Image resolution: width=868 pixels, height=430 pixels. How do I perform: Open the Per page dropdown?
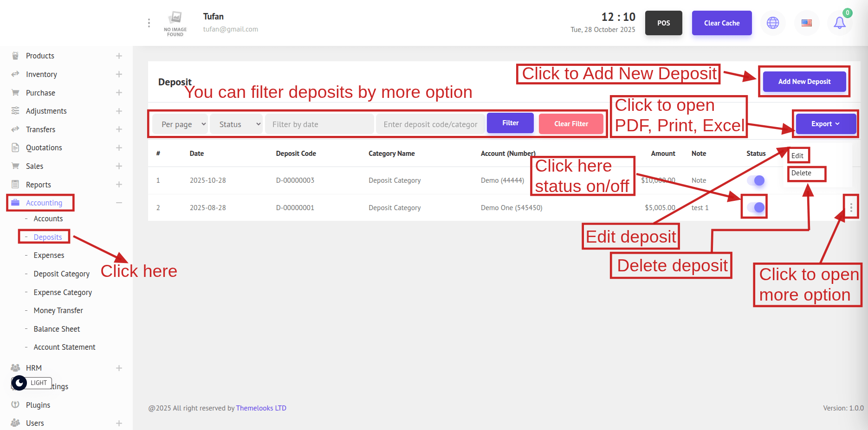pos(180,124)
